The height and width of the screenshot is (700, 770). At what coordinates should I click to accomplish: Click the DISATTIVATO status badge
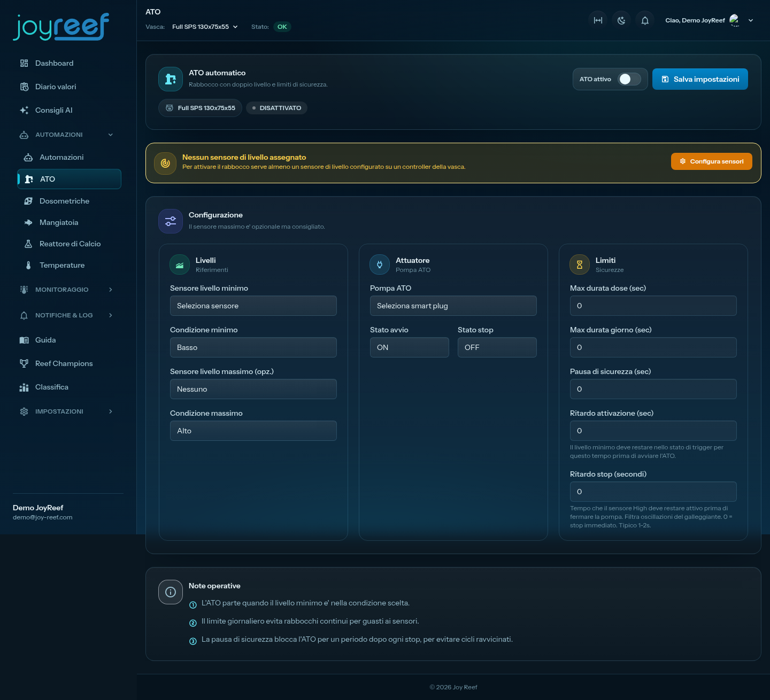(276, 108)
